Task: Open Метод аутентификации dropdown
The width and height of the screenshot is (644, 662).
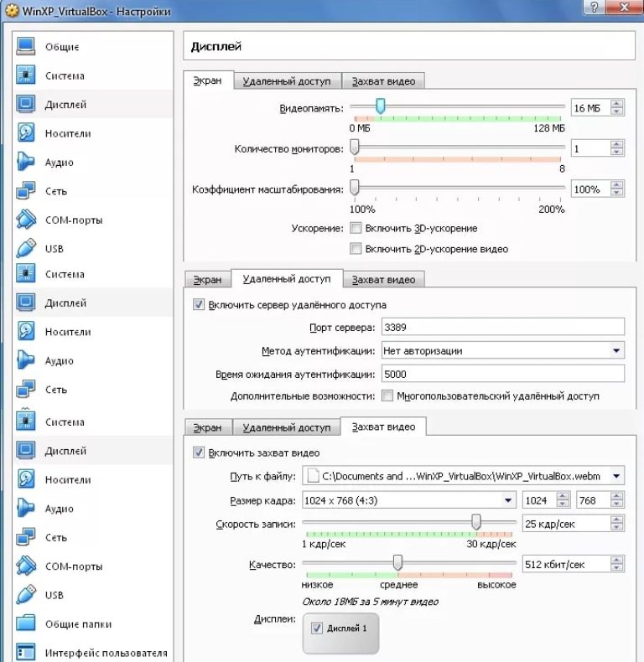Action: click(x=503, y=350)
